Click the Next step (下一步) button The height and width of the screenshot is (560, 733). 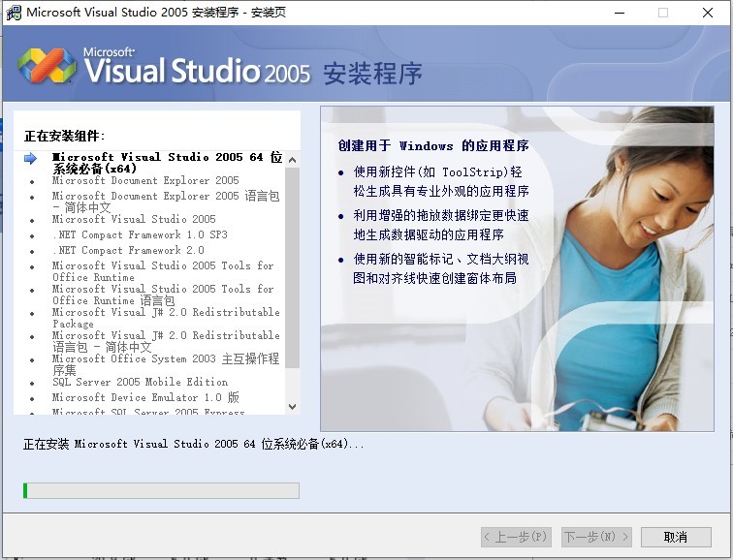click(596, 537)
